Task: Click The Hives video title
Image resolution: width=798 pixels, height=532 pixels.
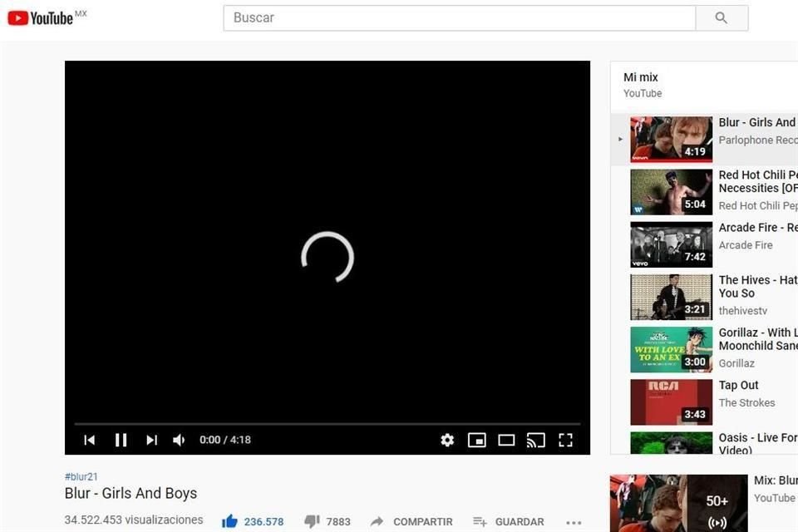Action: click(x=758, y=287)
